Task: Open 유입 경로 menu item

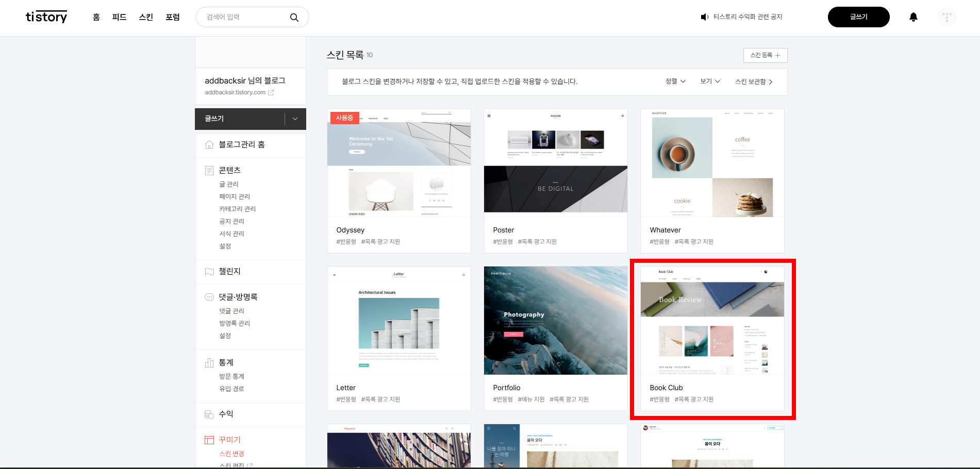Action: click(x=232, y=389)
